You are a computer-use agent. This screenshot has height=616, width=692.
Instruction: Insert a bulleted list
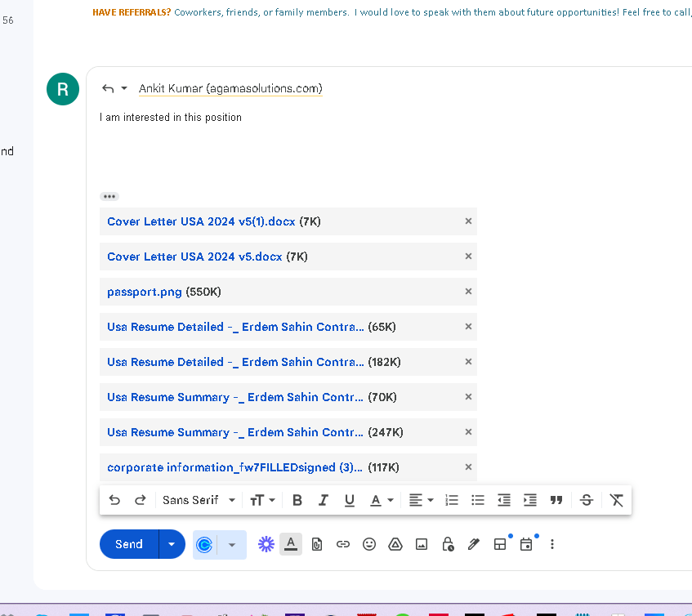(477, 500)
